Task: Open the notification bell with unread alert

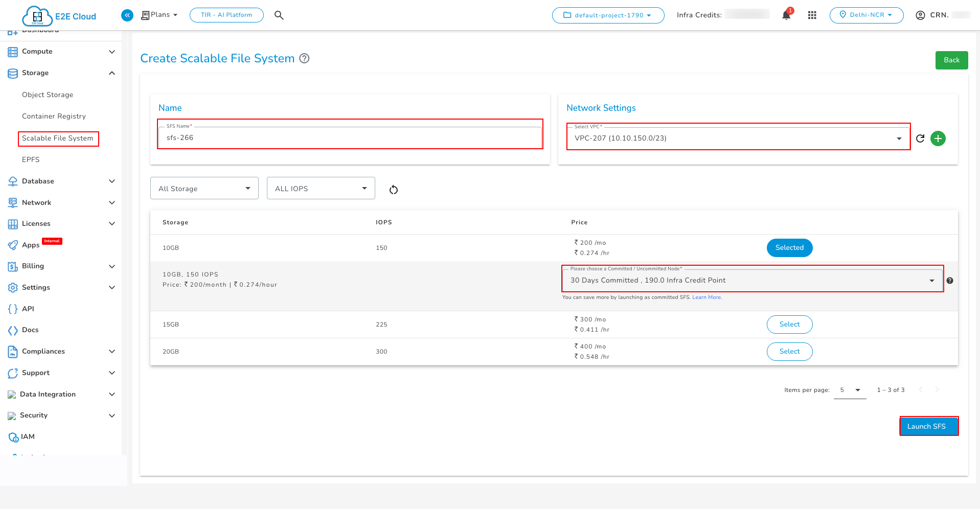Action: coord(786,15)
